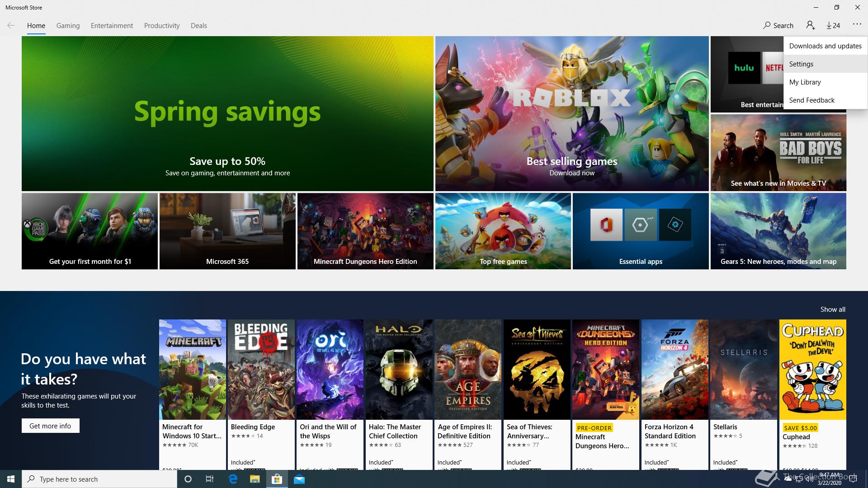Open Xbox Game Pass first month tile
Screen dimensions: 868x488
click(x=90, y=231)
